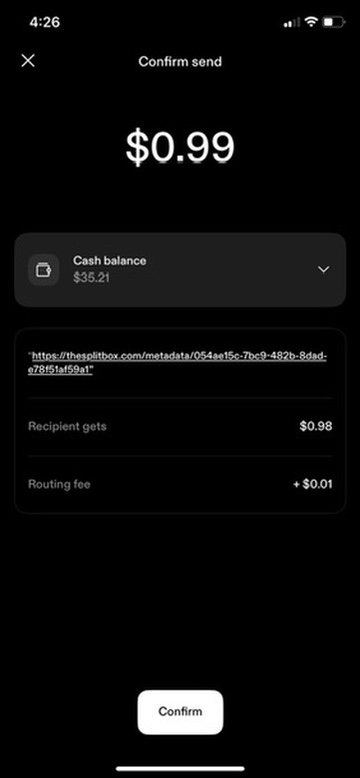Tap the battery status icon
The height and width of the screenshot is (778, 360).
click(334, 22)
